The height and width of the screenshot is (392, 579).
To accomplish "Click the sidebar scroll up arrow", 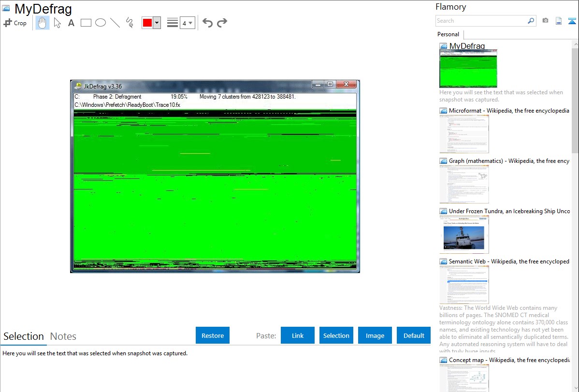I will point(575,44).
